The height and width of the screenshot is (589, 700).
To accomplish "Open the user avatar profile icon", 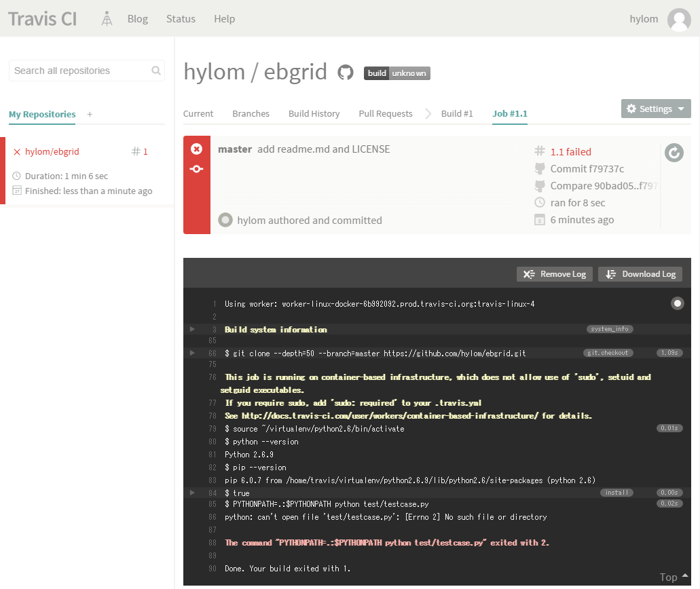I will coord(679,20).
